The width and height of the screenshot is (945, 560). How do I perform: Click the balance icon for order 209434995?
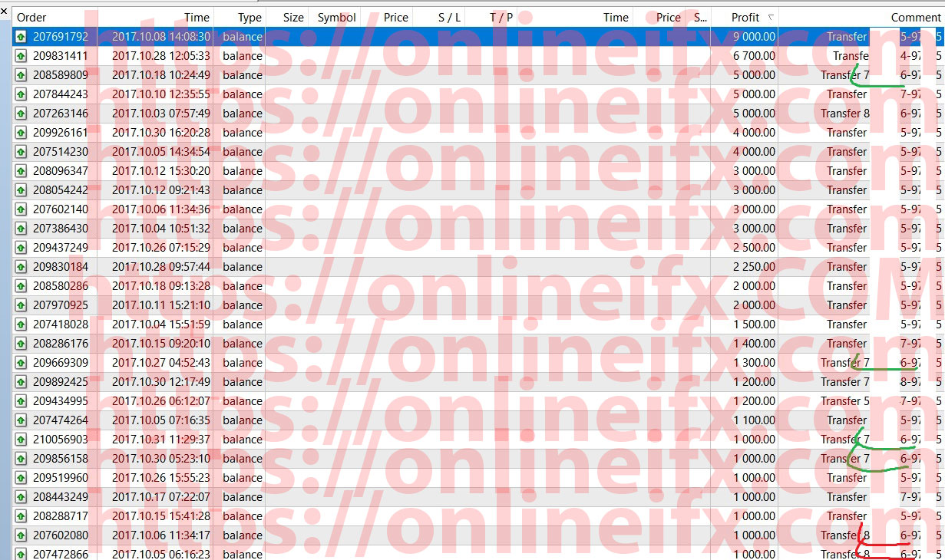[21, 401]
